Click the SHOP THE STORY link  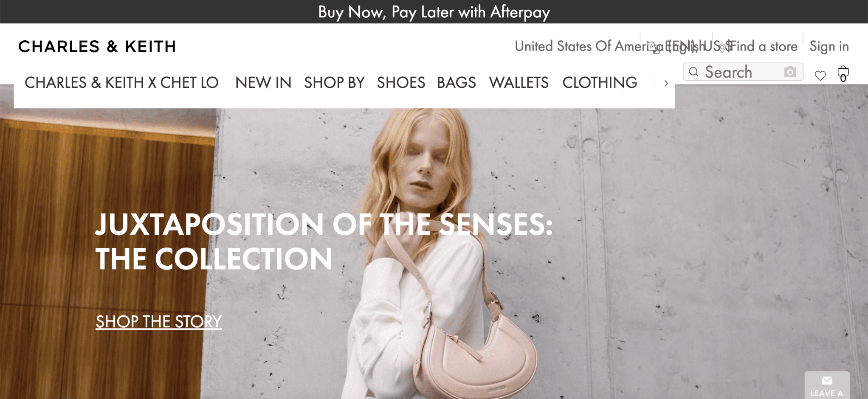click(158, 322)
